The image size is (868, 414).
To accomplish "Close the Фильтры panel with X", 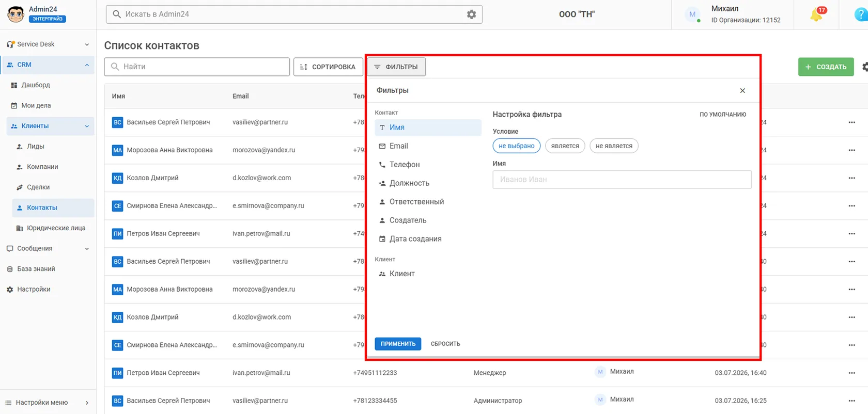I will [742, 90].
